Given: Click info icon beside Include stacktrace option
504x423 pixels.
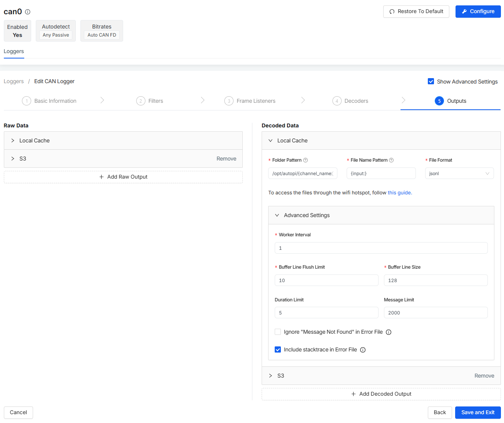Looking at the screenshot, I should click(363, 350).
